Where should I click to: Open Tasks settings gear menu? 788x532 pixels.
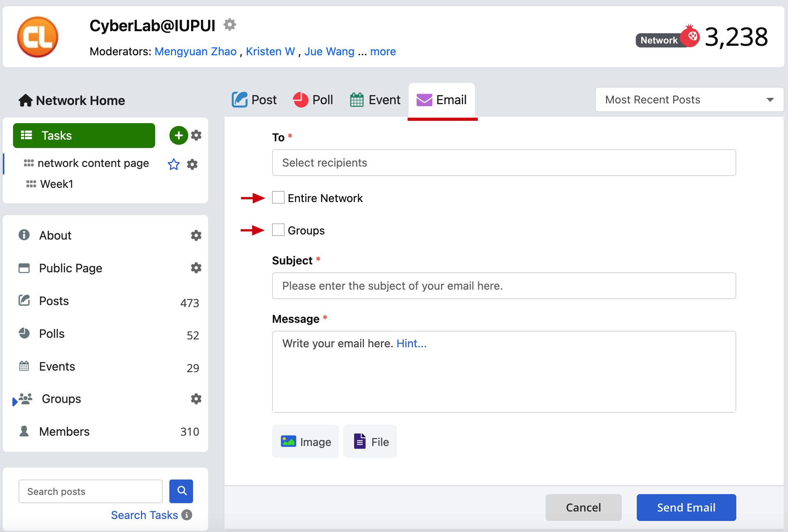(196, 135)
